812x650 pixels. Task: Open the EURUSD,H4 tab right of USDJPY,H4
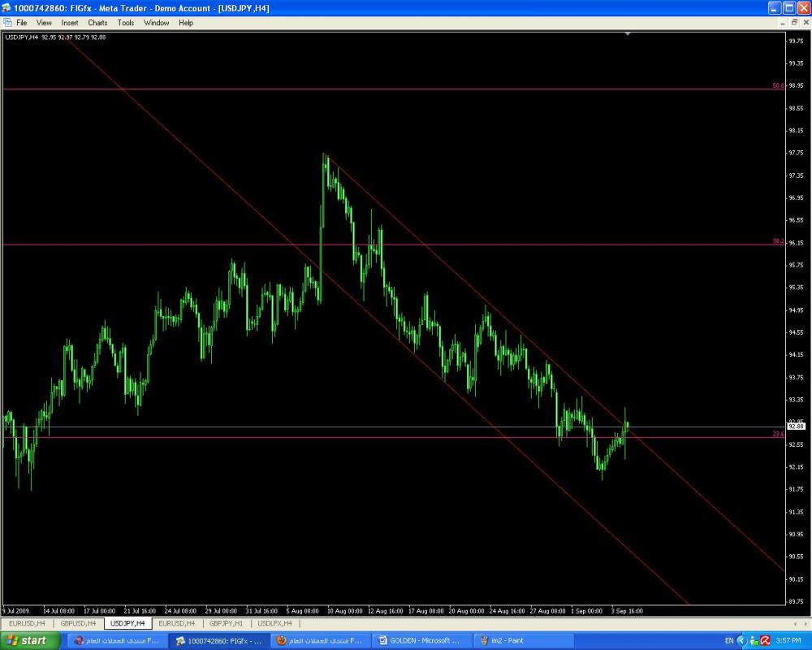point(176,623)
